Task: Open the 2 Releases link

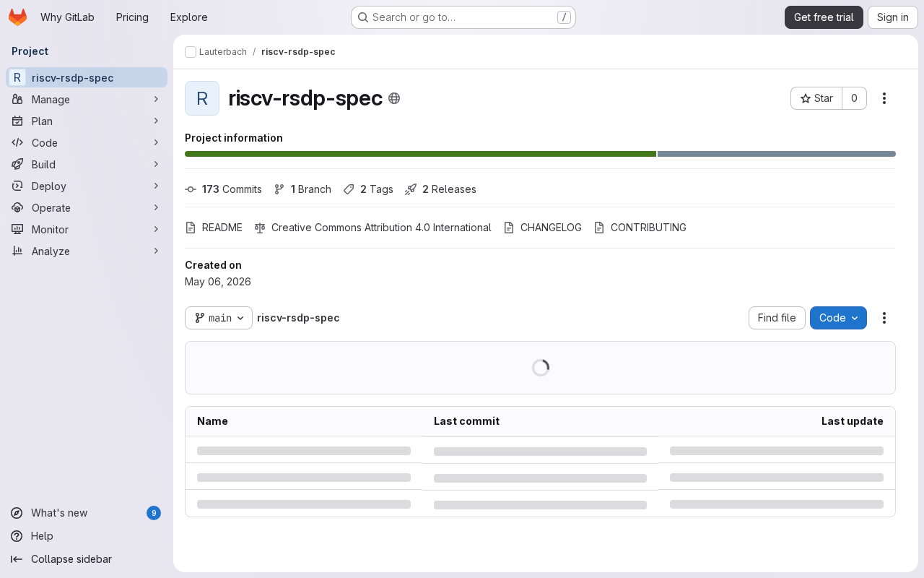Action: tap(440, 189)
